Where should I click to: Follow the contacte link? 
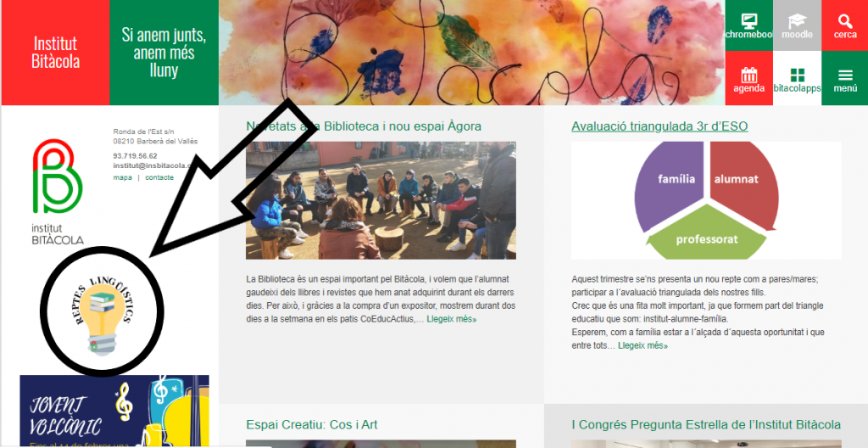pos(159,177)
